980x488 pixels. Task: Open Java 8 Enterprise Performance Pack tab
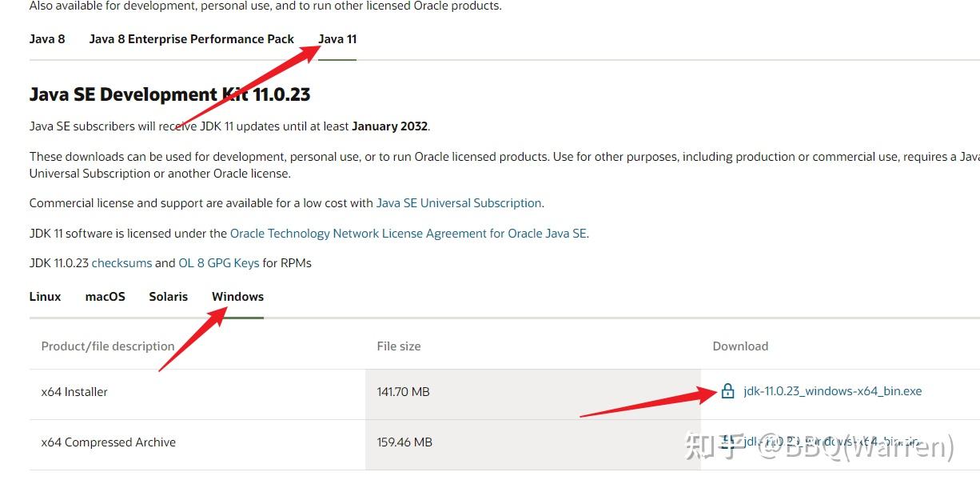192,38
